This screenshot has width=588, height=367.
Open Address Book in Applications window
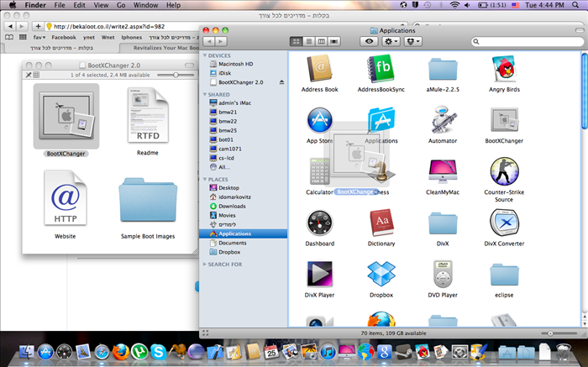(x=320, y=69)
